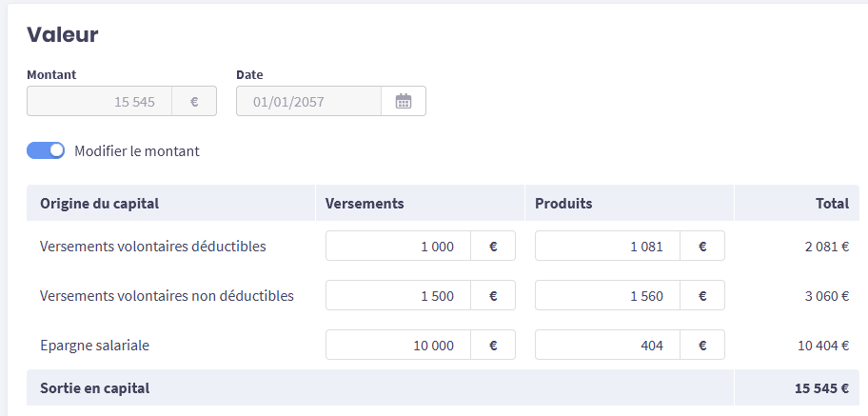Click the euro icon beside Montant

pyautogui.click(x=194, y=102)
